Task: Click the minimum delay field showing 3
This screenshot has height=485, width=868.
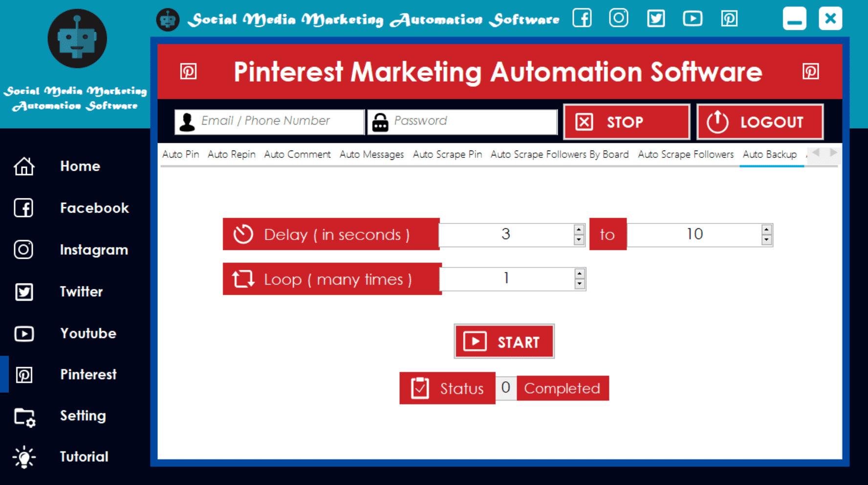Action: [x=506, y=235]
